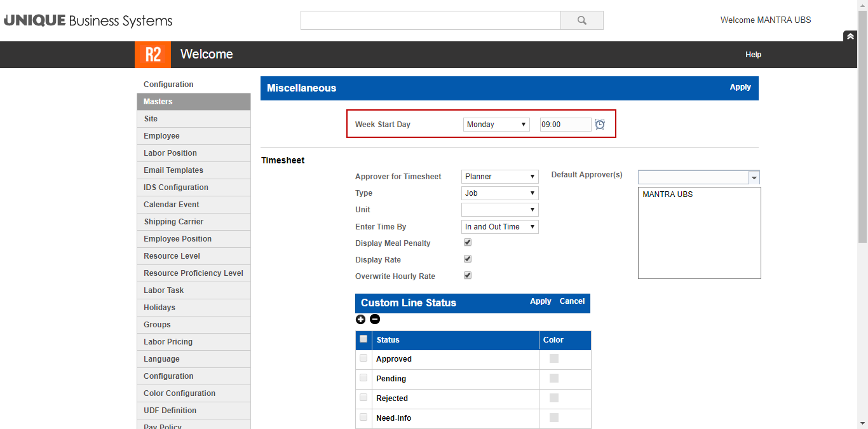Click the orange R2 logo
Viewport: 868px width, 429px height.
(x=153, y=55)
